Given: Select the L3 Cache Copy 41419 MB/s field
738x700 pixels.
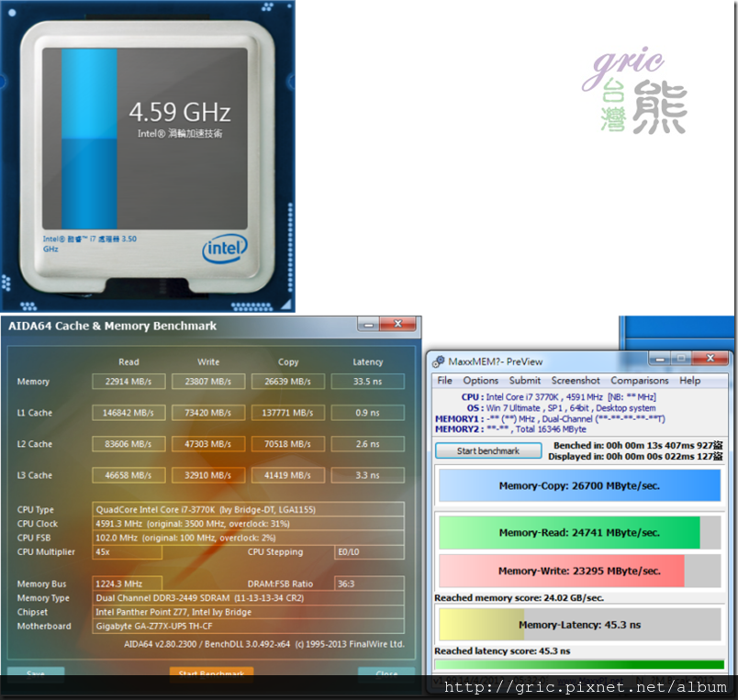Looking at the screenshot, I should (287, 475).
